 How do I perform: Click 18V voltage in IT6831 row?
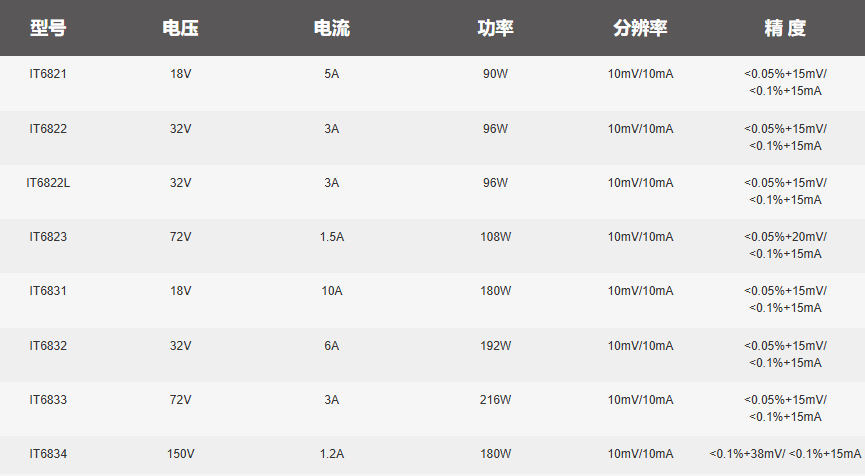point(180,291)
